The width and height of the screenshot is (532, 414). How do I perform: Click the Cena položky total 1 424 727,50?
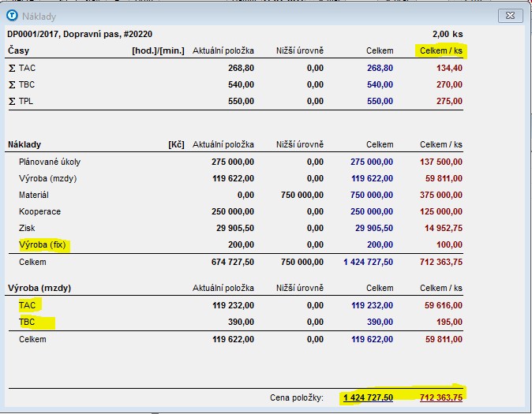pyautogui.click(x=368, y=397)
